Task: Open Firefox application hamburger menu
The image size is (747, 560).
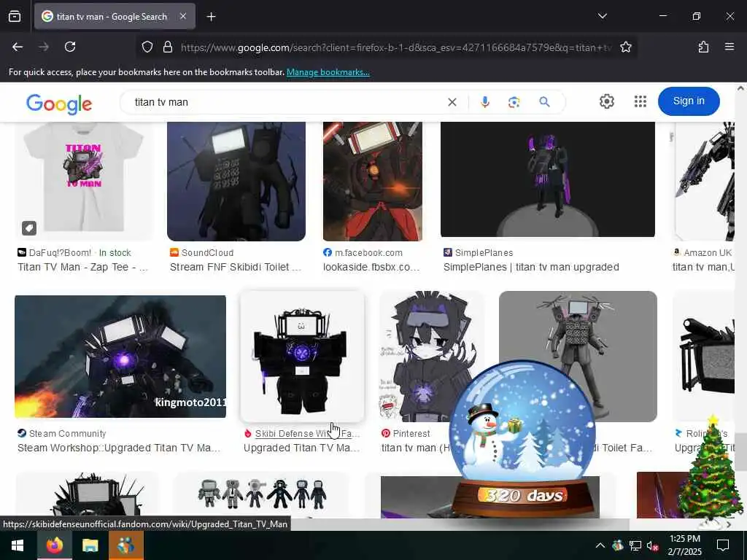Action: (x=729, y=47)
